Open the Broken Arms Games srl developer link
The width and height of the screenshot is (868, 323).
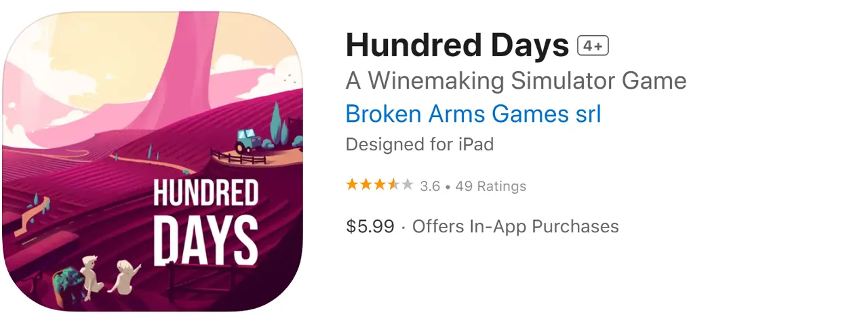pyautogui.click(x=473, y=114)
